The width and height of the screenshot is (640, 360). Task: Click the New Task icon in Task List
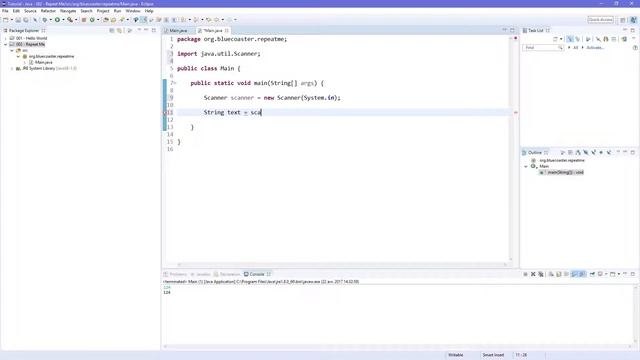556,39
